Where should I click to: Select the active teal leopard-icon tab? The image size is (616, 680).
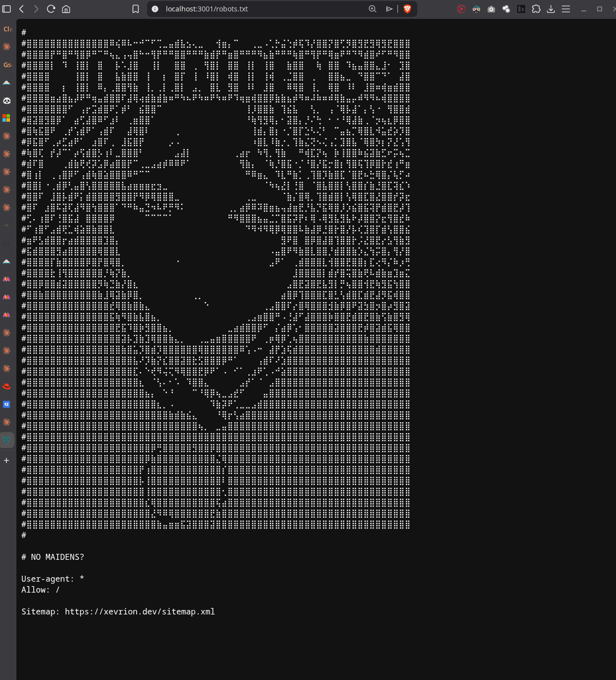coord(6,440)
